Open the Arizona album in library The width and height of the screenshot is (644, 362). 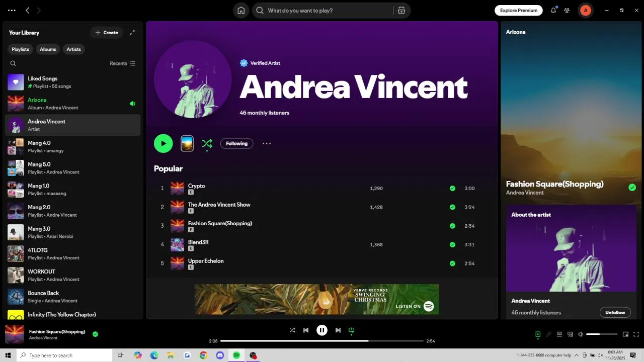pos(73,104)
